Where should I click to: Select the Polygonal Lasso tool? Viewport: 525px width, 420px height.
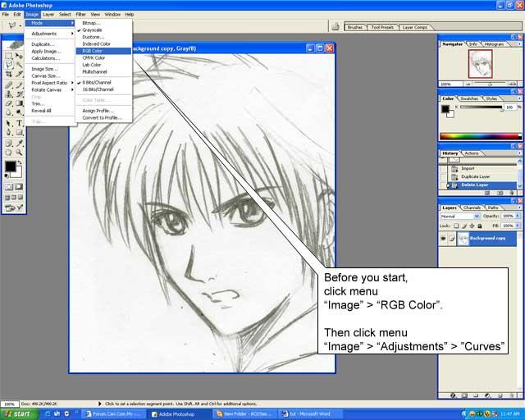click(x=9, y=65)
